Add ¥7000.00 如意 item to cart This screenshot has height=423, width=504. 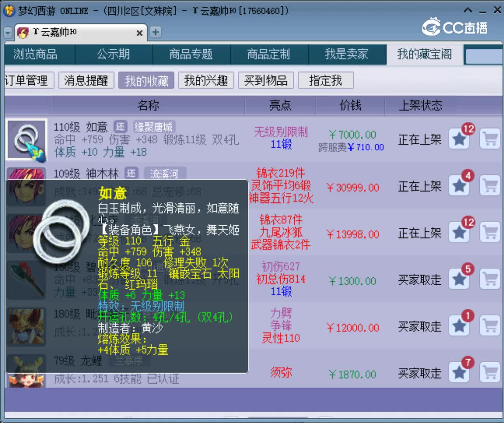490,139
